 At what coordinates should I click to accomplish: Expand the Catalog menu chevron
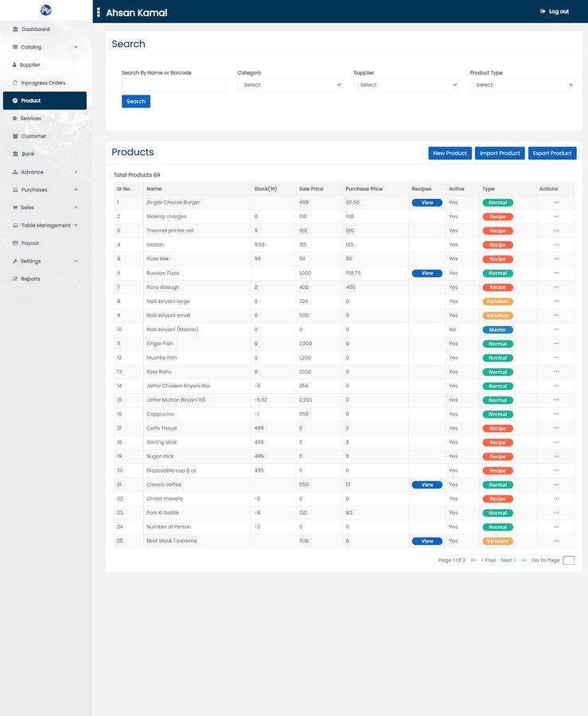pos(76,47)
